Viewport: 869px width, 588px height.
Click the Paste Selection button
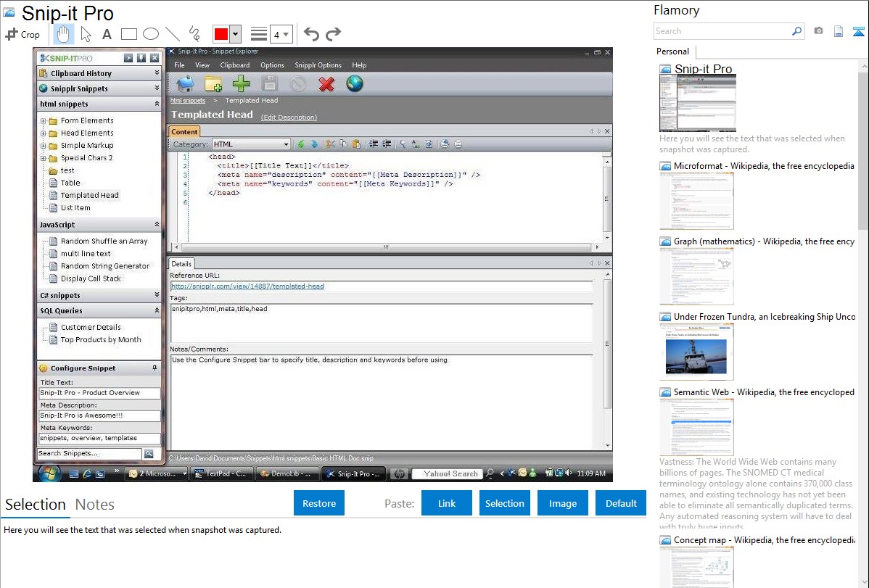[505, 503]
